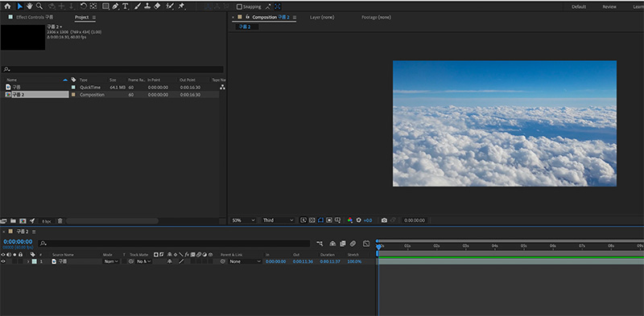The image size is (644, 316).
Task: Open the Footage (none) tab
Action: click(x=376, y=17)
